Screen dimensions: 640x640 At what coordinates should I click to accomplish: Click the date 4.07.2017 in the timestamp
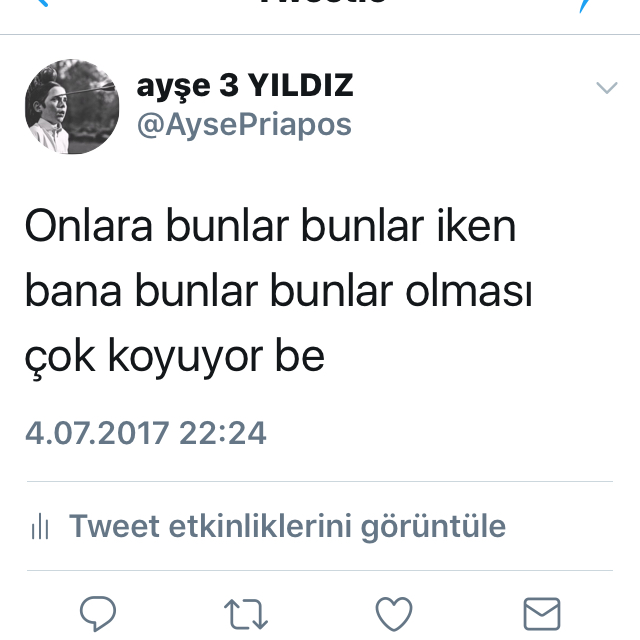(x=97, y=433)
